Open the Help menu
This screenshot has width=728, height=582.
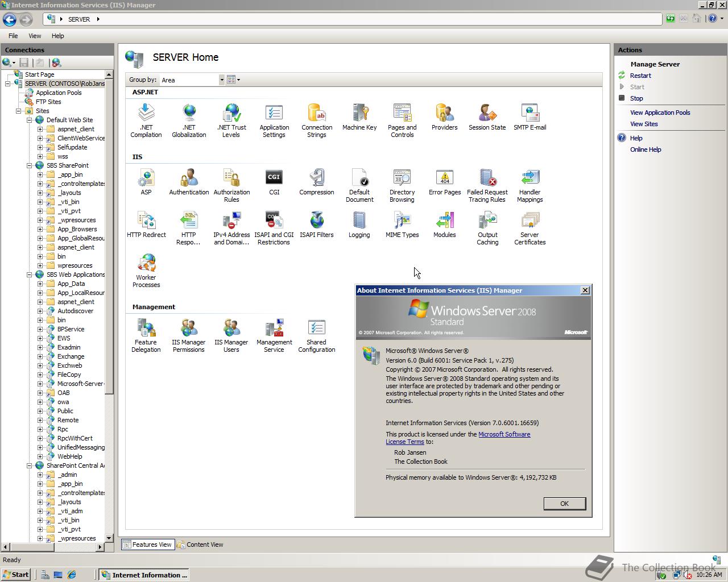click(x=57, y=36)
